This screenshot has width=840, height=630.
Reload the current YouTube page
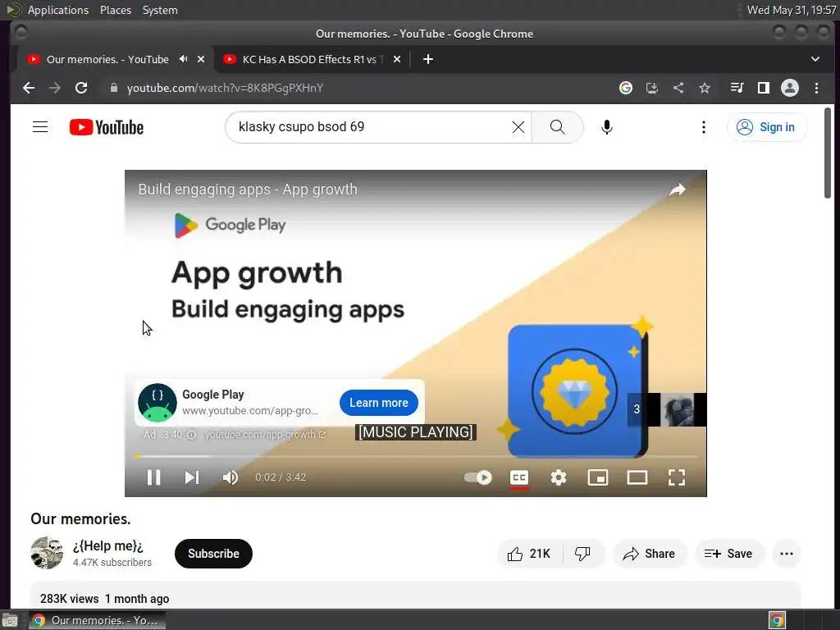click(81, 88)
